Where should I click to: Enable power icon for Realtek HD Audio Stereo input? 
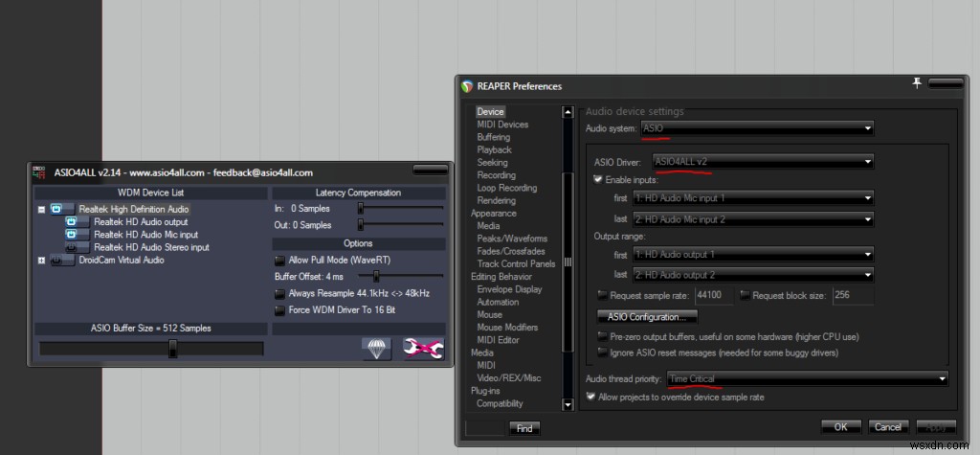pos(71,247)
